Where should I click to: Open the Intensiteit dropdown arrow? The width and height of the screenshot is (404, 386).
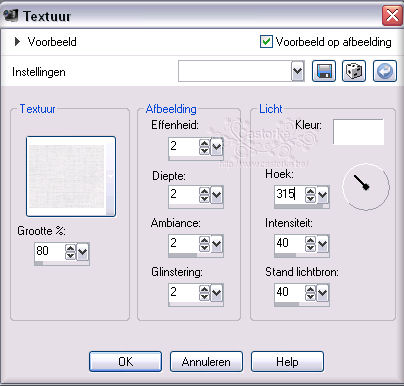click(323, 244)
